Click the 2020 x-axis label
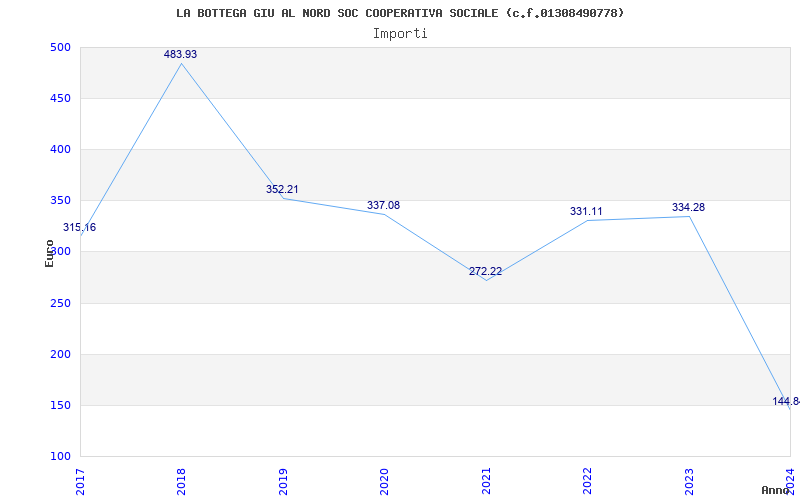 tap(385, 481)
